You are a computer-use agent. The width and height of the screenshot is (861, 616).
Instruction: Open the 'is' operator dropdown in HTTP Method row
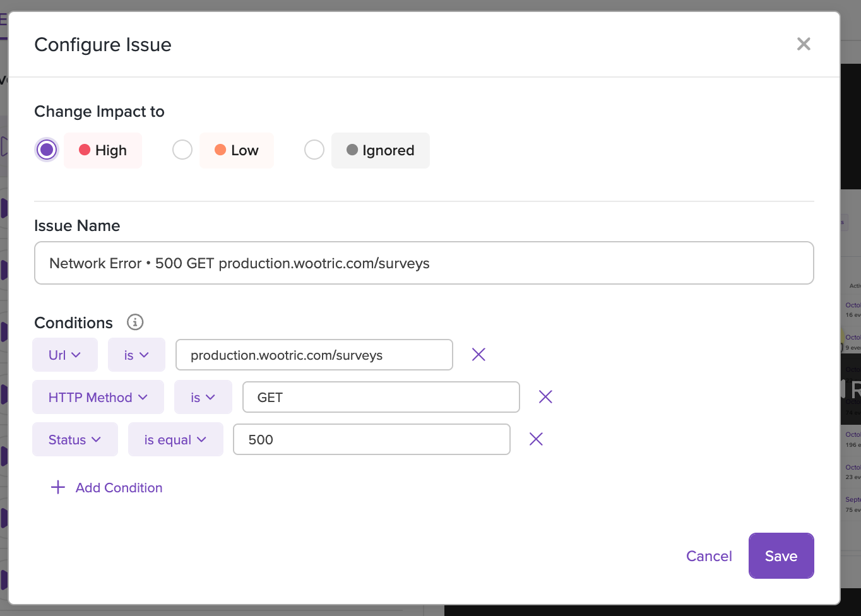203,397
